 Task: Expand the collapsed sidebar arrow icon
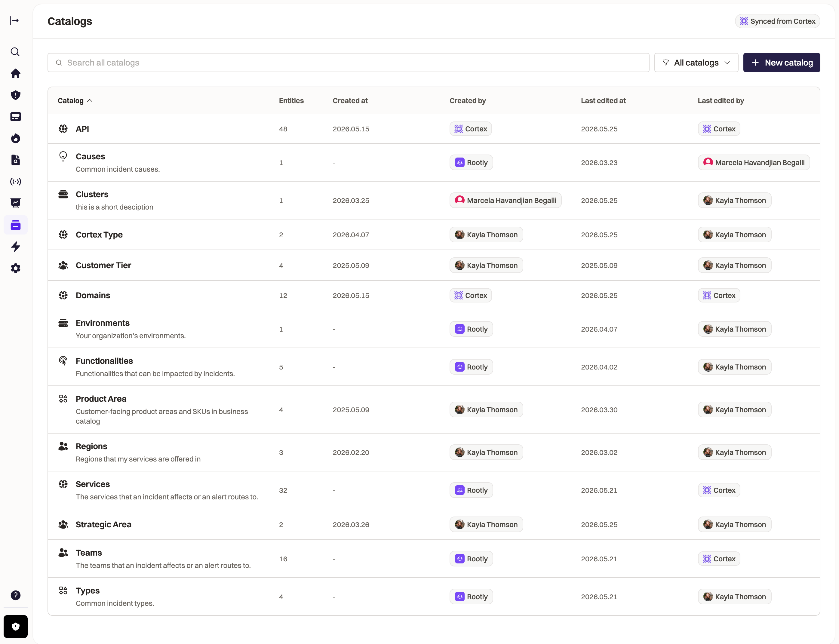click(x=14, y=20)
